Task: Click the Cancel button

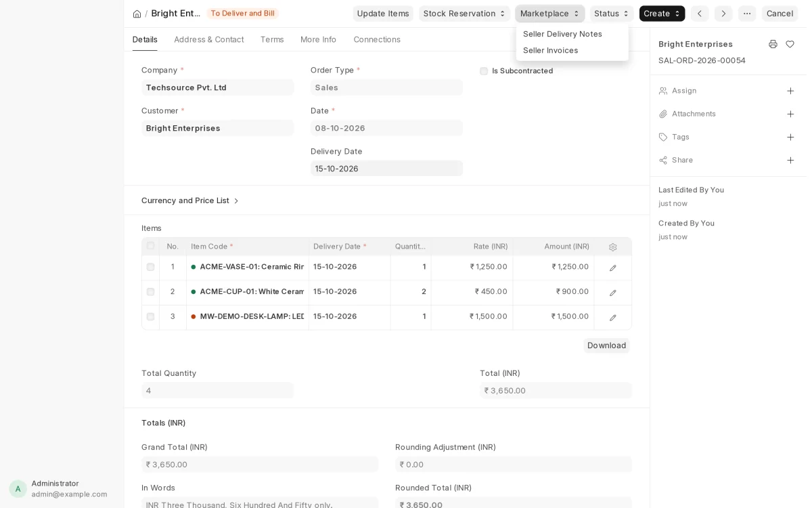Action: pyautogui.click(x=780, y=14)
